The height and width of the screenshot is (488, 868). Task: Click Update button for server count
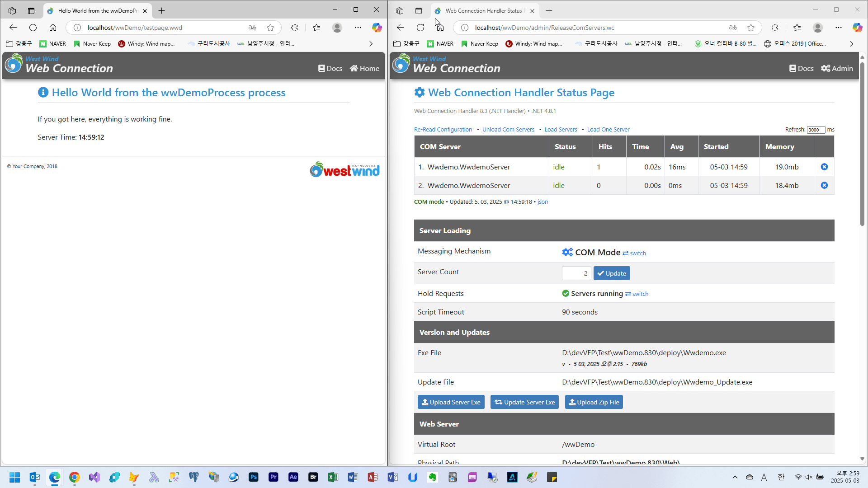[x=612, y=273]
